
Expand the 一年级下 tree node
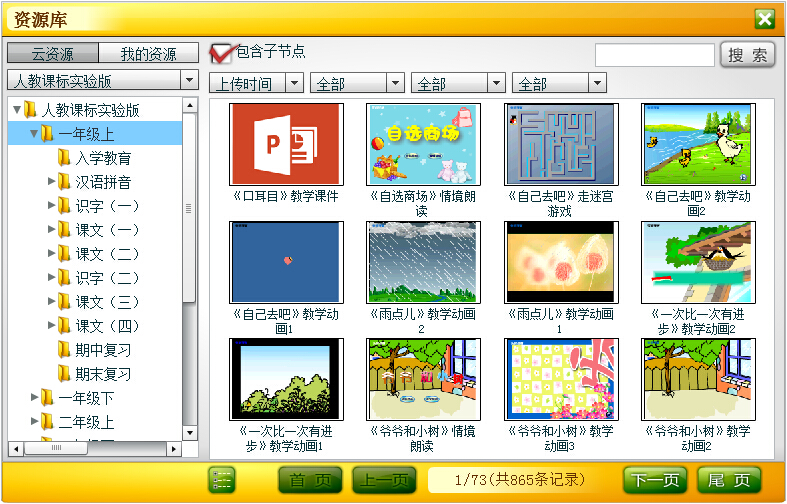click(x=34, y=398)
